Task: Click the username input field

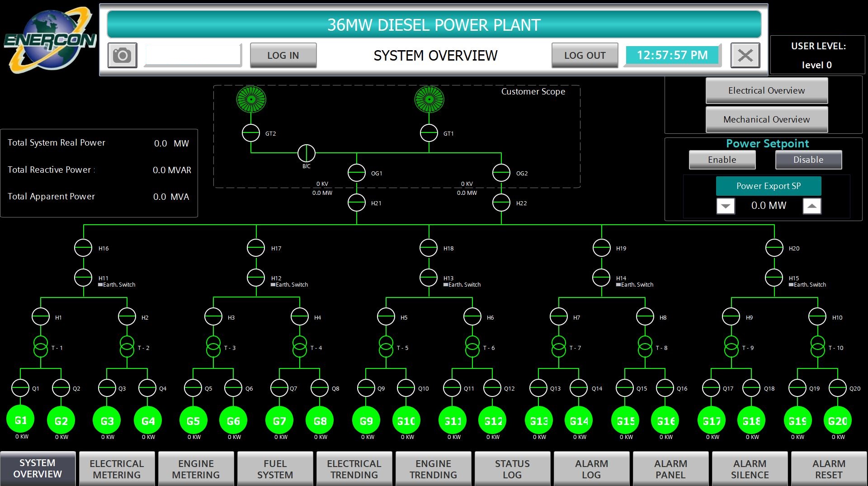Action: pyautogui.click(x=193, y=55)
